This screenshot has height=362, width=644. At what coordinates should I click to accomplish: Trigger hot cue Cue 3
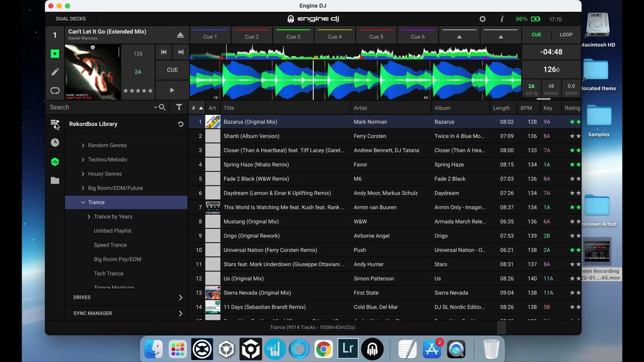[293, 36]
